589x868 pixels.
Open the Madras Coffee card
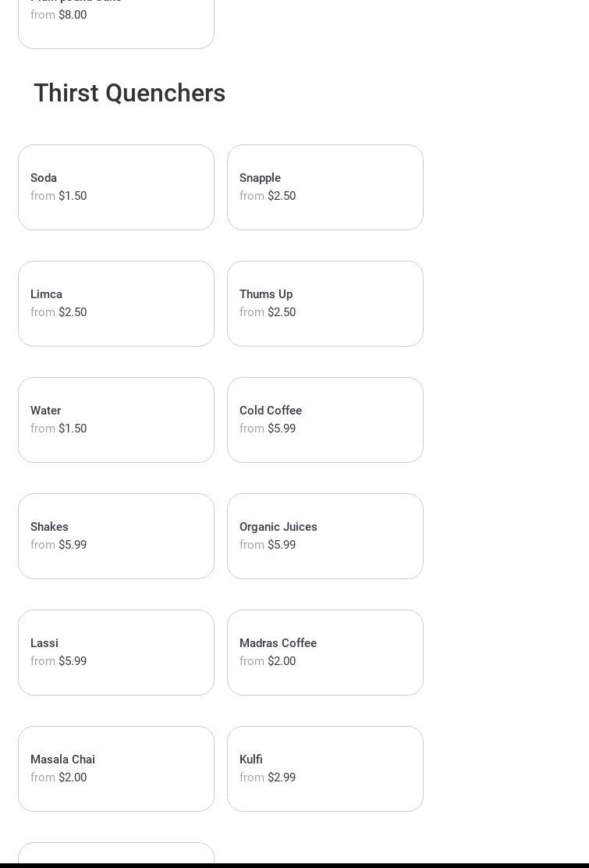(325, 653)
